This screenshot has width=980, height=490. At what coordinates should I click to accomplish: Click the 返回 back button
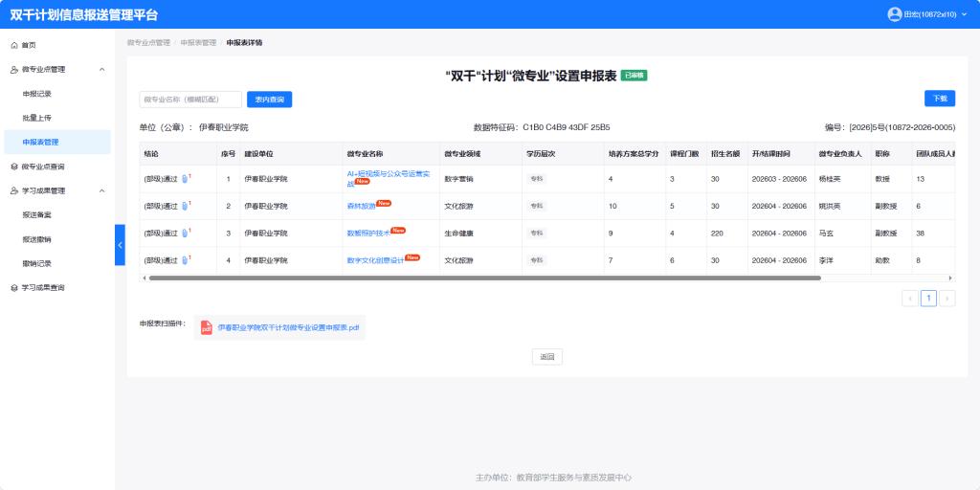coord(547,357)
